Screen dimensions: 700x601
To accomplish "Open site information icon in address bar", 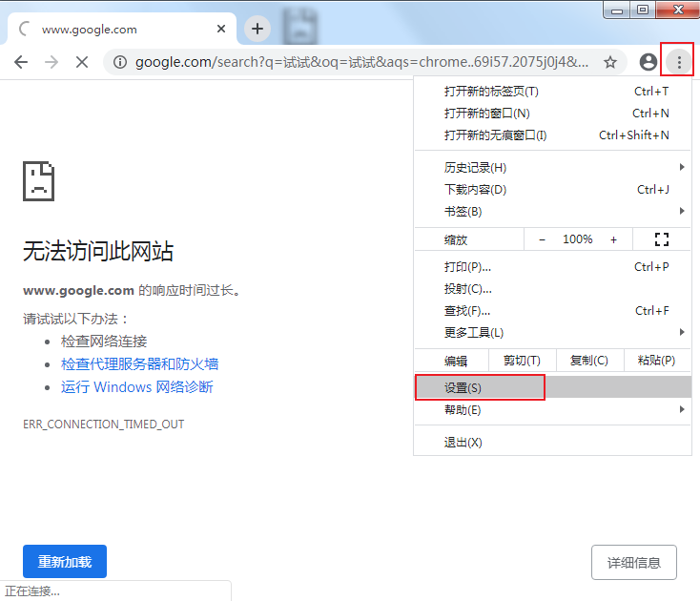I will coord(119,62).
